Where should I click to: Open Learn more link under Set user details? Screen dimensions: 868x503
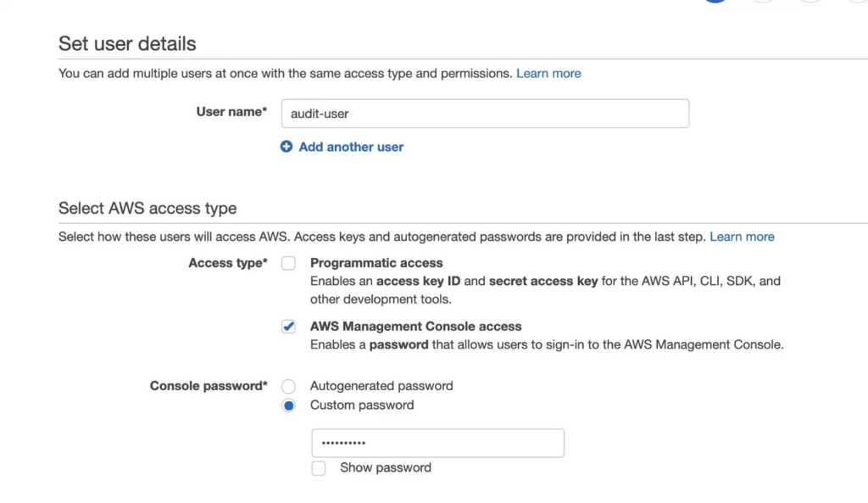[x=548, y=73]
